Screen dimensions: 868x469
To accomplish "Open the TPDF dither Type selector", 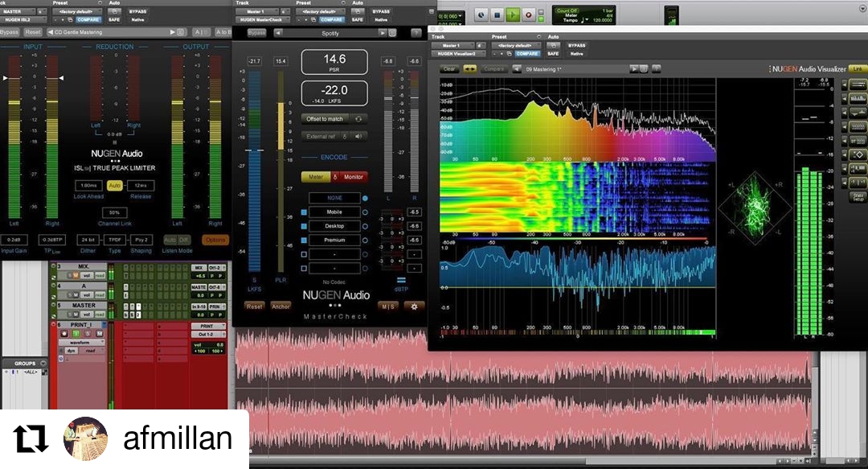I will [x=115, y=240].
